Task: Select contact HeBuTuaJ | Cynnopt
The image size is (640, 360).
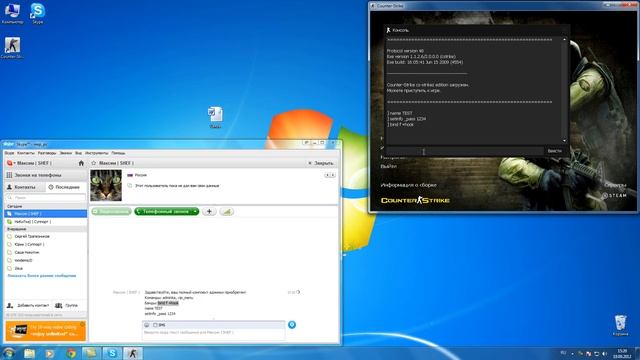Action: point(45,222)
